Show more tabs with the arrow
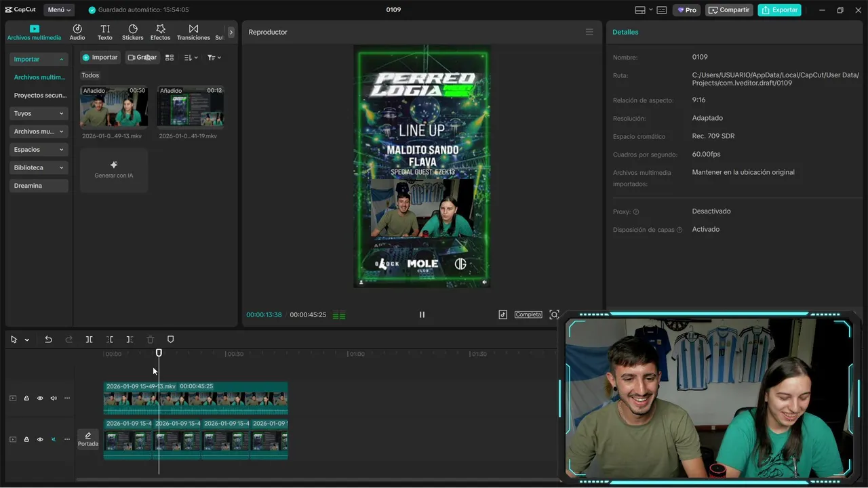 click(231, 32)
